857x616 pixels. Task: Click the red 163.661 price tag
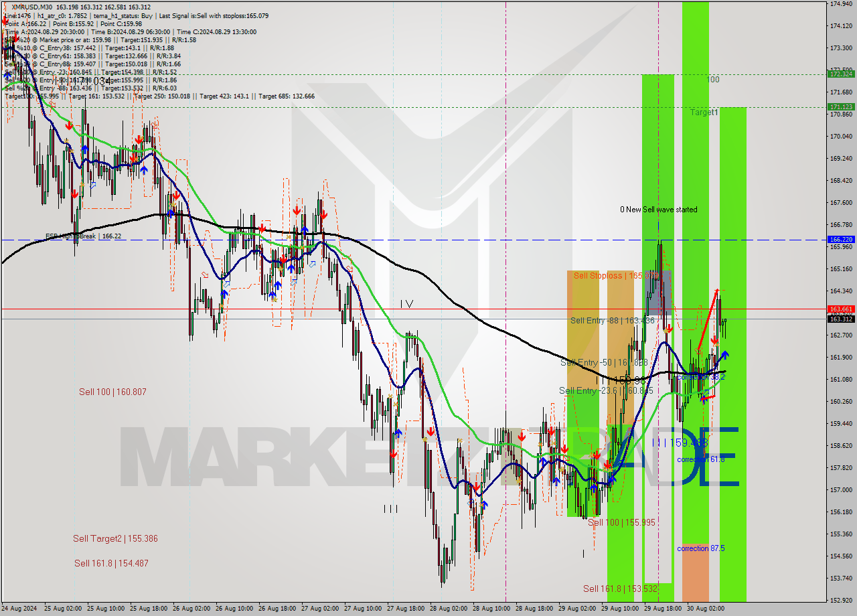(x=841, y=309)
